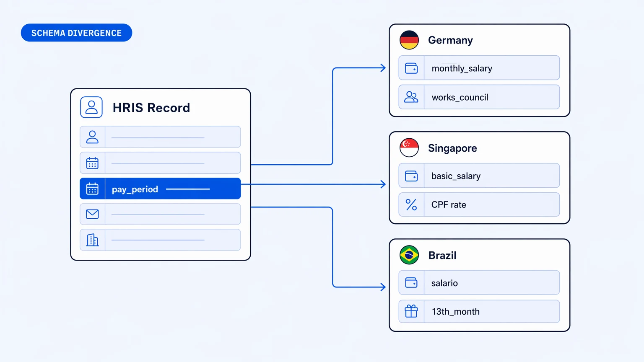The height and width of the screenshot is (362, 644).
Task: Click the calendar icon in pay_period row
Action: click(x=92, y=189)
